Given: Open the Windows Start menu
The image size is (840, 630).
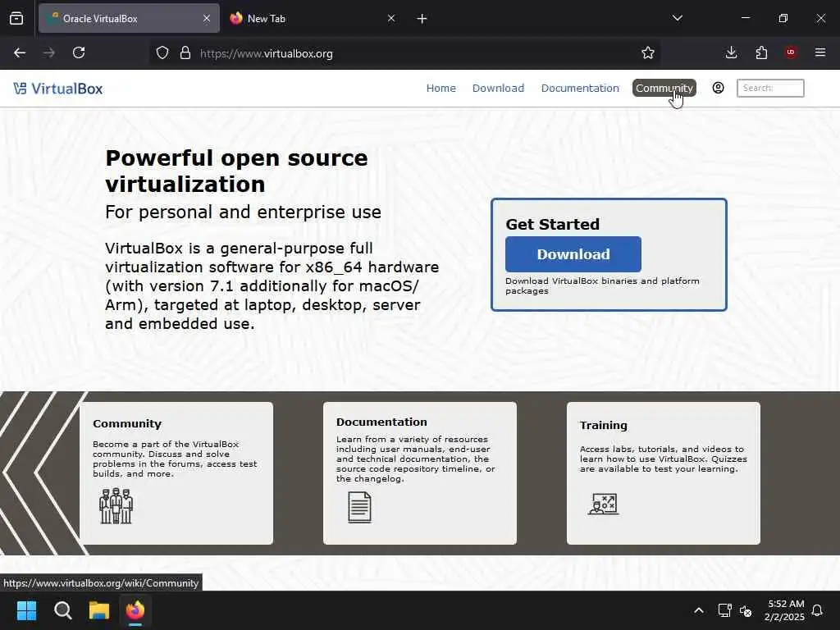Looking at the screenshot, I should click(x=26, y=610).
